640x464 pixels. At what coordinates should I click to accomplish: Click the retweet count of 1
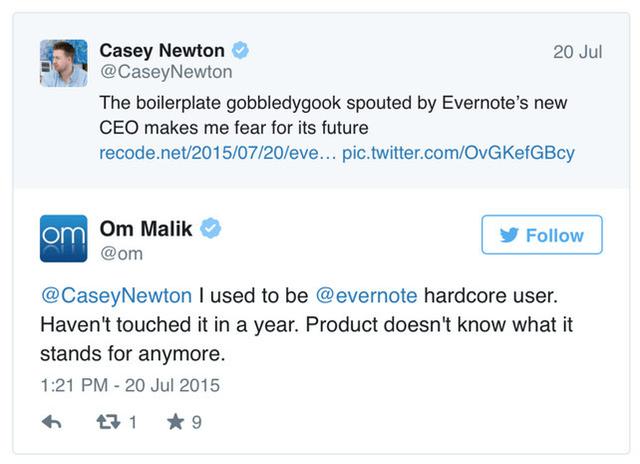click(x=131, y=422)
